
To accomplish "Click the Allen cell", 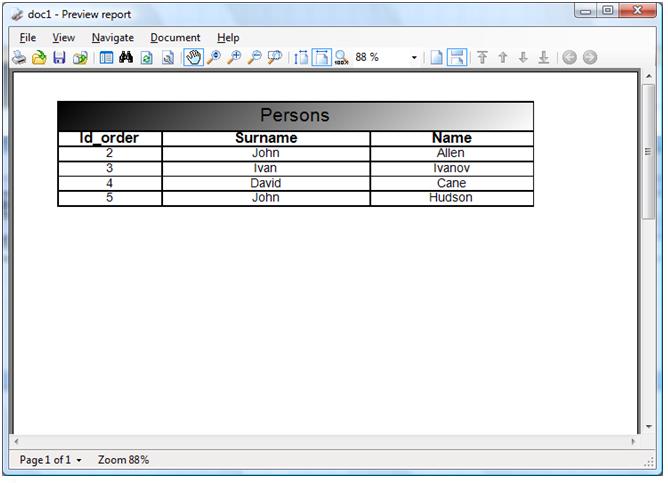I will coord(452,153).
